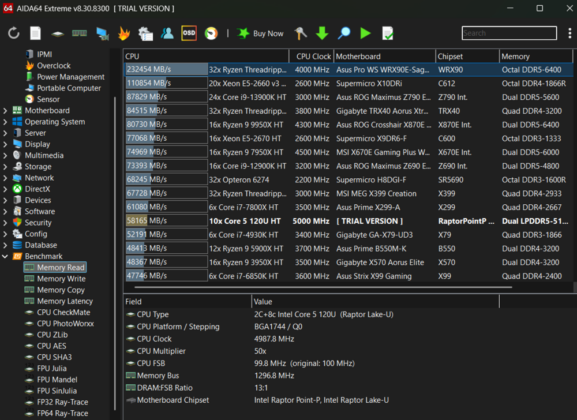Select the Overclock tree item
577x420 pixels.
[48, 66]
